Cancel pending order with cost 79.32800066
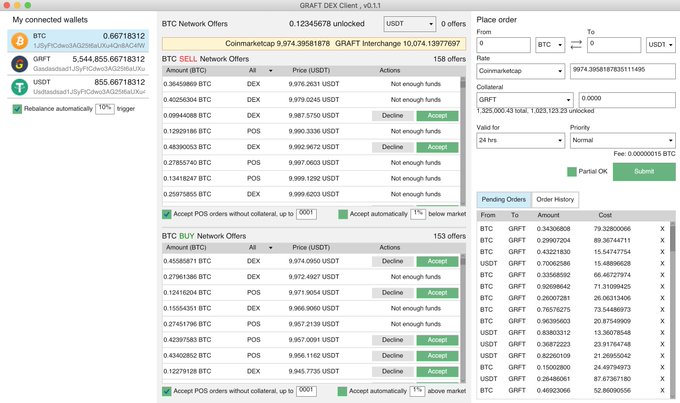This screenshot has width=680, height=403. (x=662, y=229)
